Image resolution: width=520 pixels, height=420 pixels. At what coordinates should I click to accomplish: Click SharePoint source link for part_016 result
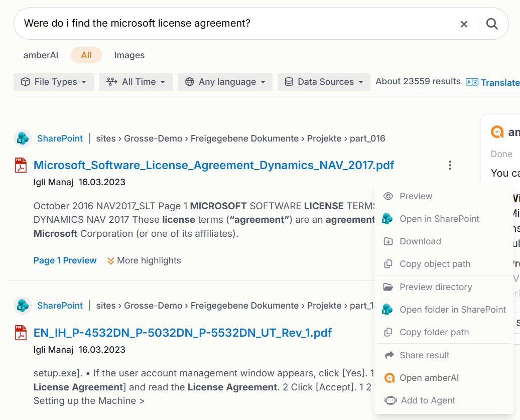(x=60, y=138)
